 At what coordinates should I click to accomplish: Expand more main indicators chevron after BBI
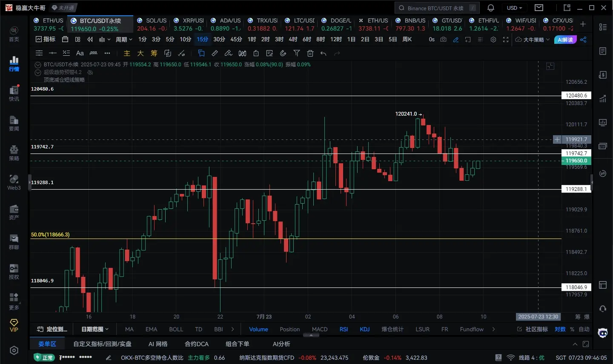click(232, 329)
